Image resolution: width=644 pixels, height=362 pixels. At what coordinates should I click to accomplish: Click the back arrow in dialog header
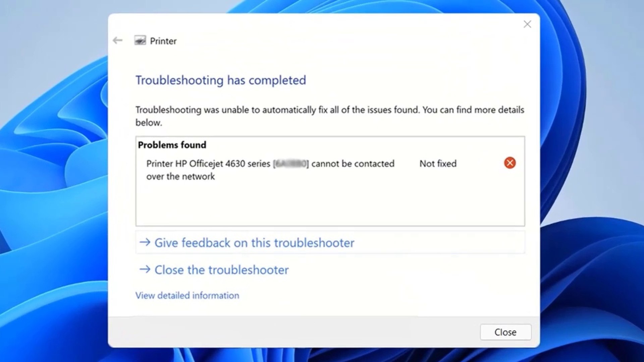(118, 41)
